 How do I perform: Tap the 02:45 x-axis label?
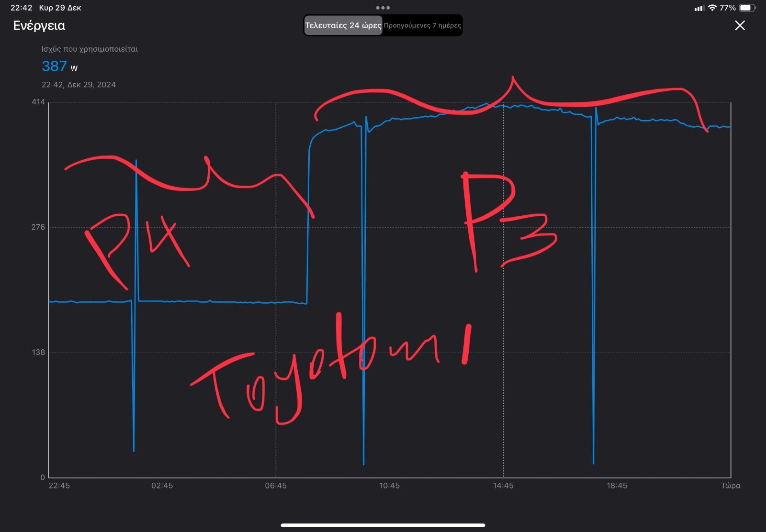162,486
